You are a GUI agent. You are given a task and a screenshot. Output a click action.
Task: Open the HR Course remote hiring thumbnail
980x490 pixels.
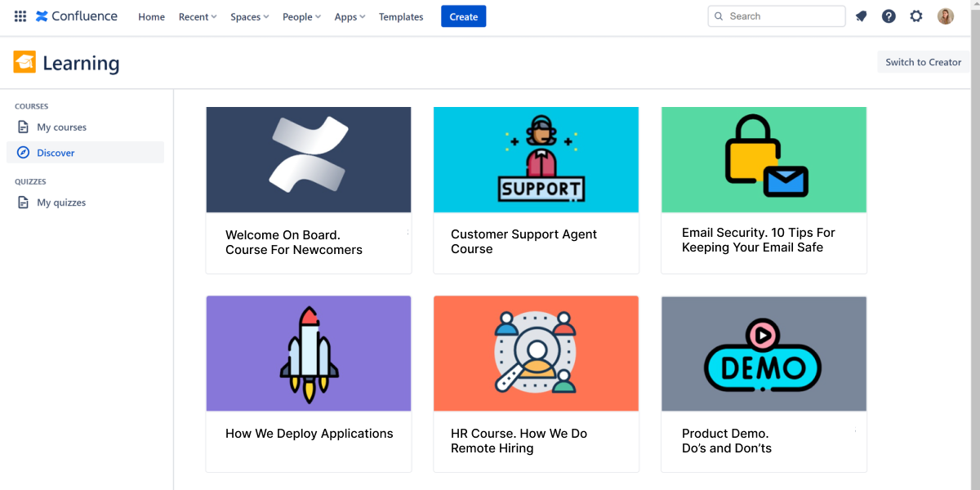536,354
